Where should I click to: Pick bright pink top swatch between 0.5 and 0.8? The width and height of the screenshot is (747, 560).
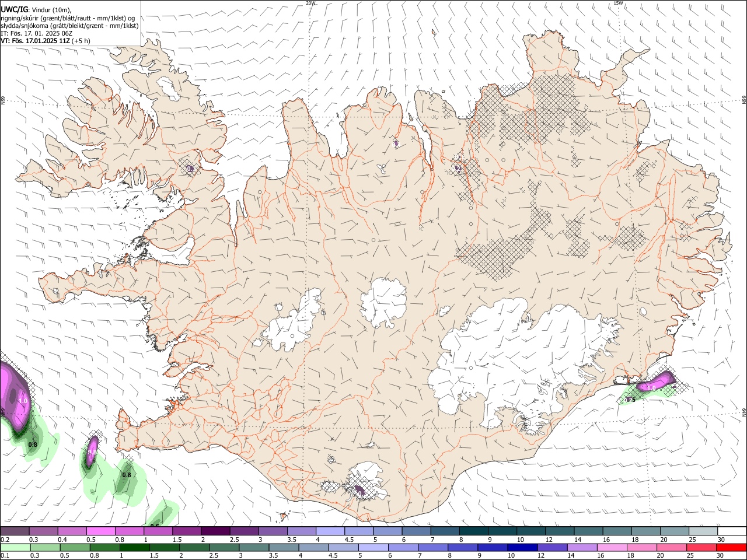[100, 531]
